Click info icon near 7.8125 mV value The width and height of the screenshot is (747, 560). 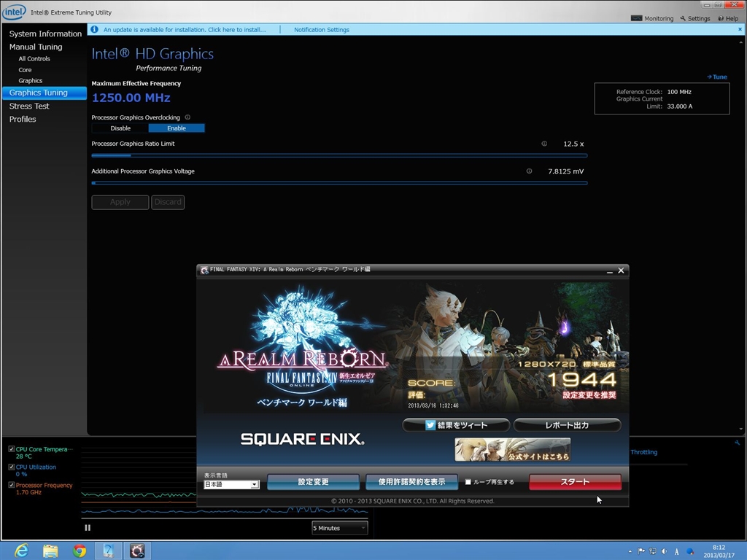[x=529, y=171]
